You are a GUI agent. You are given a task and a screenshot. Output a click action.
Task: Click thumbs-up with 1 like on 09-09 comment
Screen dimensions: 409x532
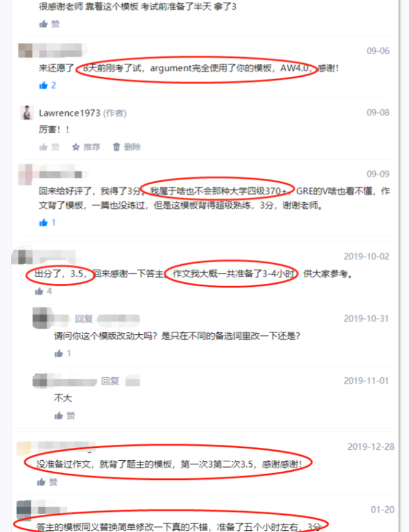coord(47,222)
